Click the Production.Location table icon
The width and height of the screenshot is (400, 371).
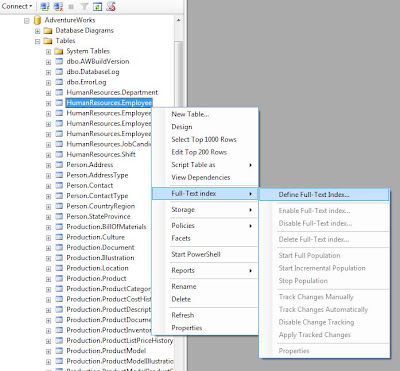click(59, 268)
